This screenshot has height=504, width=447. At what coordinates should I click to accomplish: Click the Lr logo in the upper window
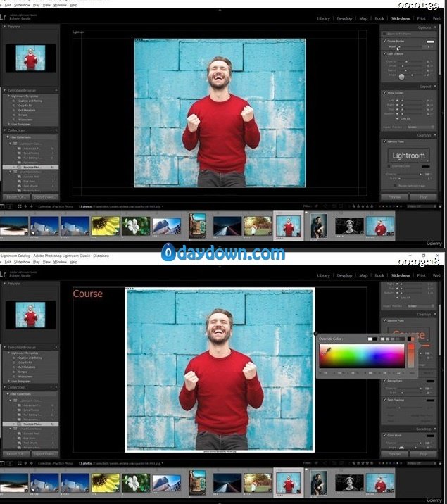[3, 17]
